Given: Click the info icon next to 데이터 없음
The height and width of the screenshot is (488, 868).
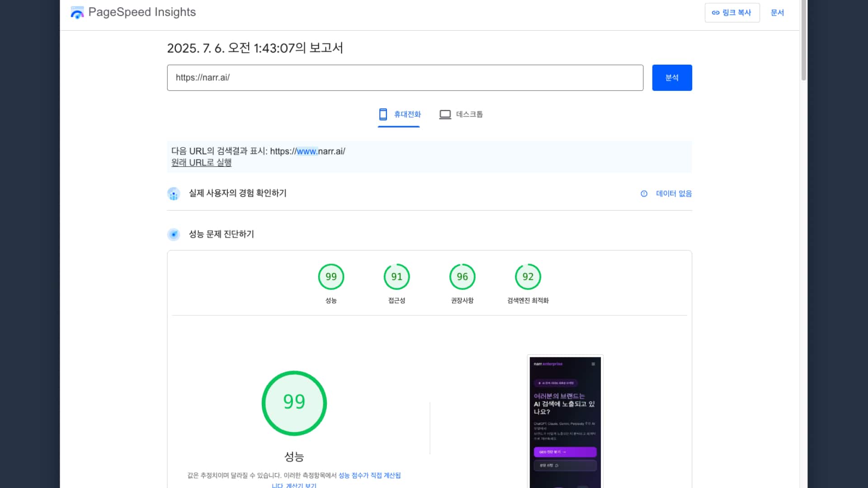Looking at the screenshot, I should pos(644,193).
